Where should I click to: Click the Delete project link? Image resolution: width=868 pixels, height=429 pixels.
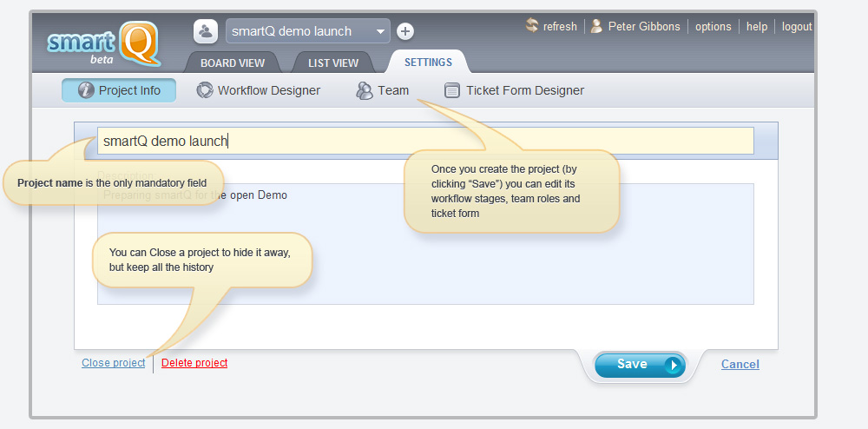pos(194,363)
